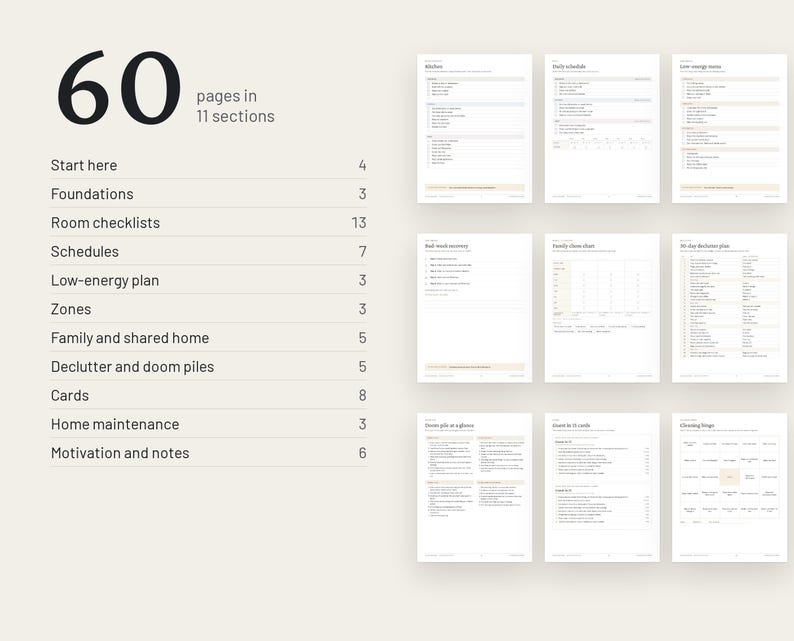Click page count 4 for Start here
The image size is (794, 641).
click(x=363, y=165)
